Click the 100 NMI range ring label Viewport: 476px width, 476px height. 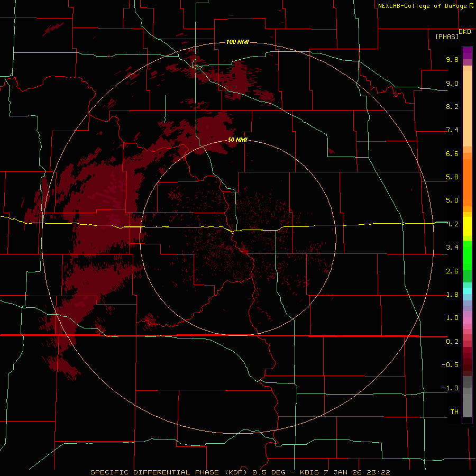coord(237,42)
